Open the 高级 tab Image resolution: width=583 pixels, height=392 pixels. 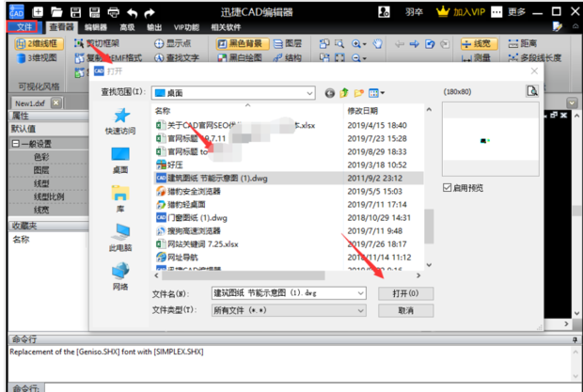127,27
